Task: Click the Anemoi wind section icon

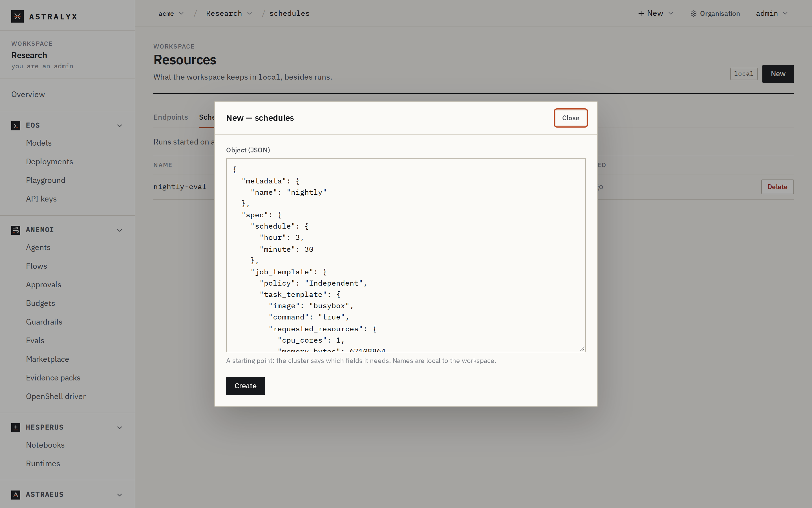Action: tap(16, 230)
